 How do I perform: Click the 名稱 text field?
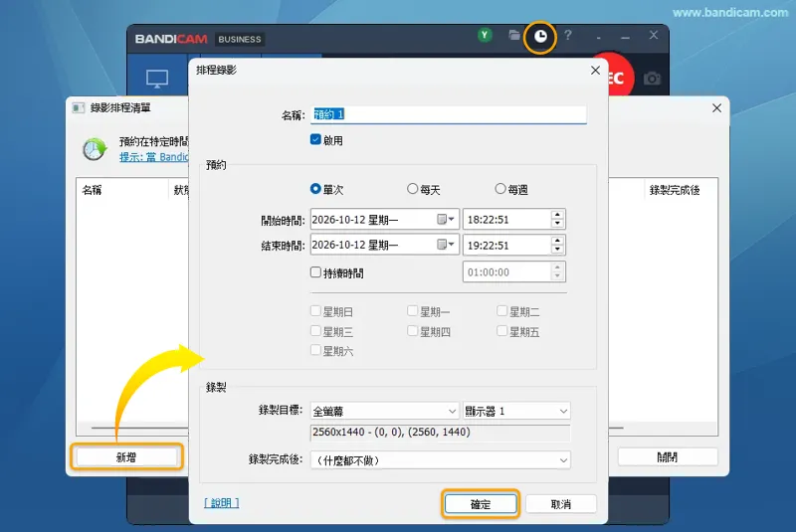point(449,114)
